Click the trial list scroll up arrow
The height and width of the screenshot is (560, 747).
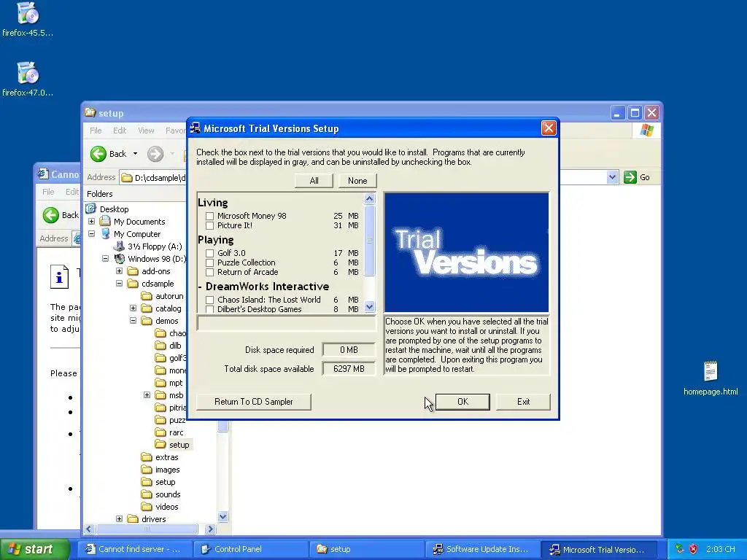coord(369,198)
